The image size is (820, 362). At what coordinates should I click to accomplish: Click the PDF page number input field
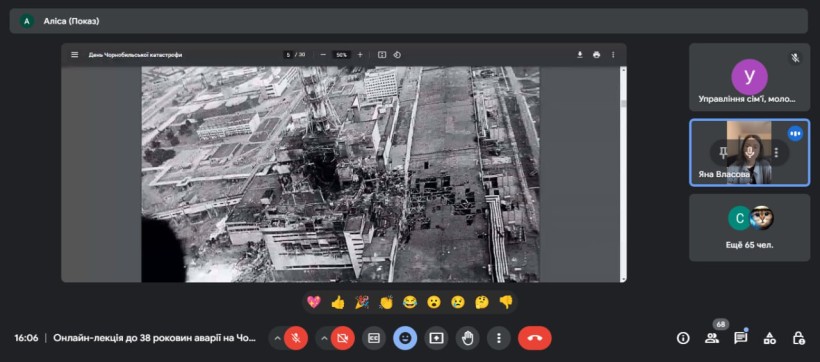pyautogui.click(x=288, y=54)
